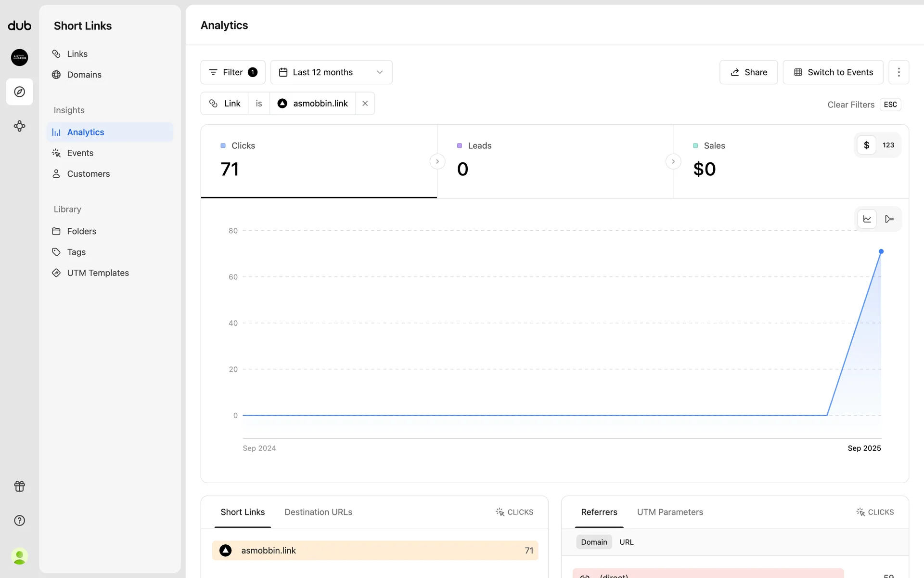This screenshot has height=578, width=924.
Task: Select the compass Short Links icon
Action: pyautogui.click(x=19, y=92)
